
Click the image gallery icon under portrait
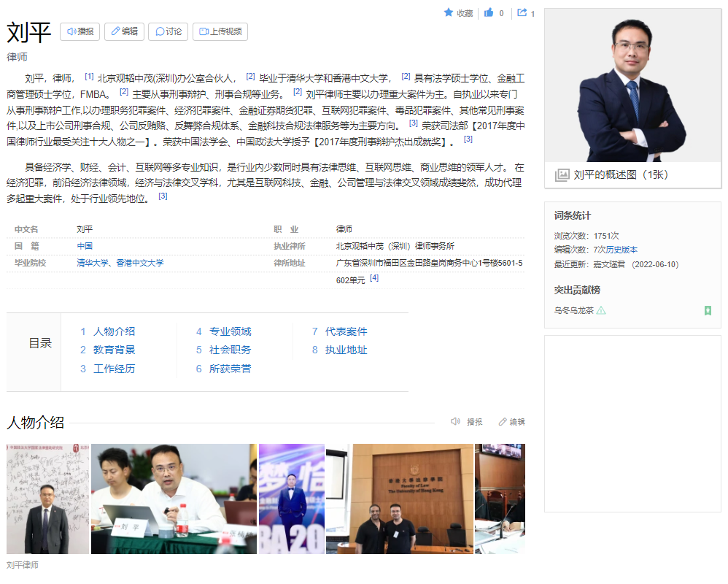pyautogui.click(x=562, y=174)
